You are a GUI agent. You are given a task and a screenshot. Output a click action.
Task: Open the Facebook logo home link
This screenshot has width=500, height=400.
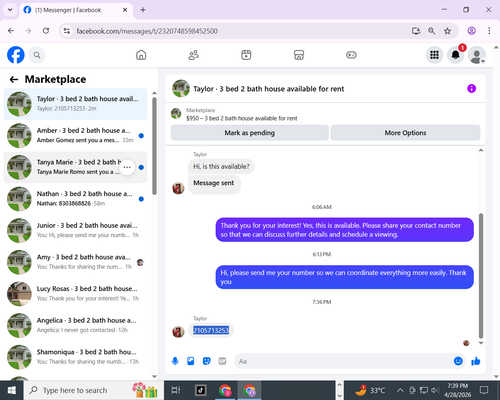click(16, 55)
